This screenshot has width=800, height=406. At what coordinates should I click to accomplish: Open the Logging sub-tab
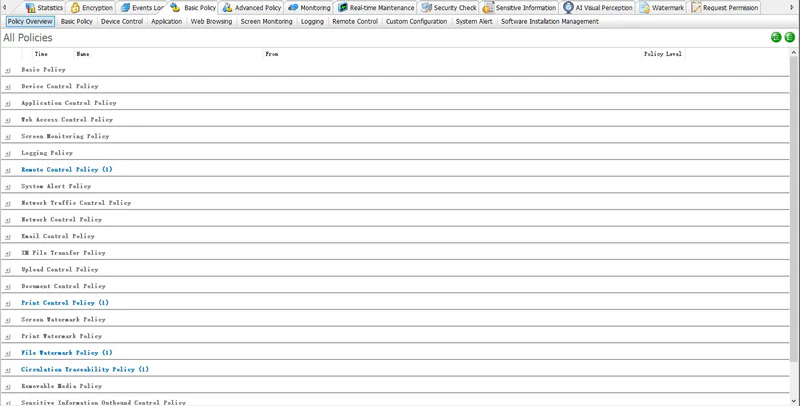point(312,21)
